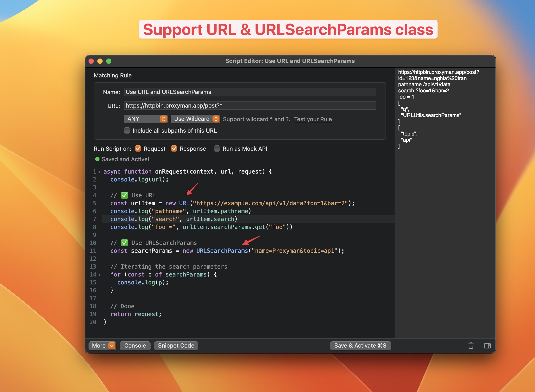Click the orange More chevron arrow
The height and width of the screenshot is (392, 535).
(x=112, y=346)
